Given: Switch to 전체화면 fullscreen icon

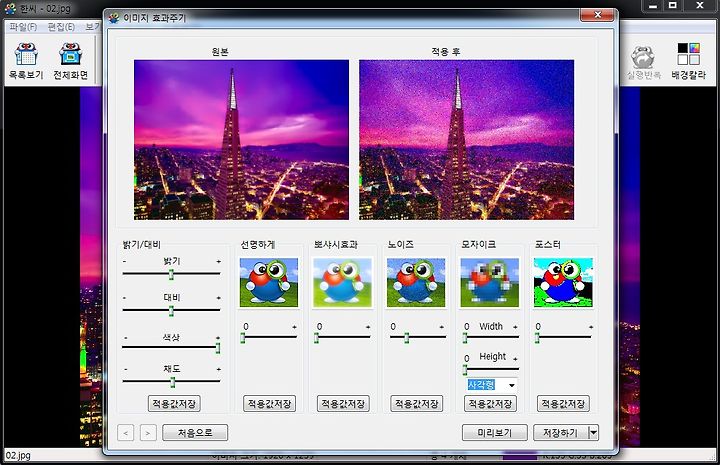Looking at the screenshot, I should (x=70, y=61).
